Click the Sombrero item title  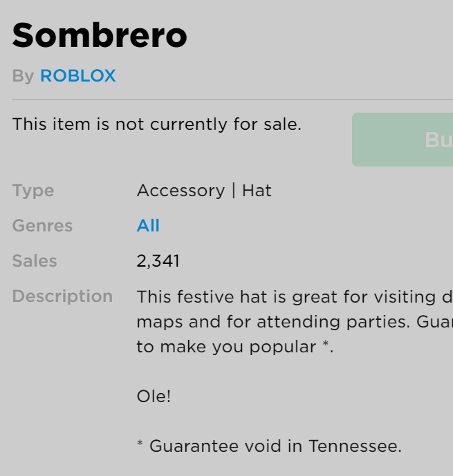(x=100, y=35)
